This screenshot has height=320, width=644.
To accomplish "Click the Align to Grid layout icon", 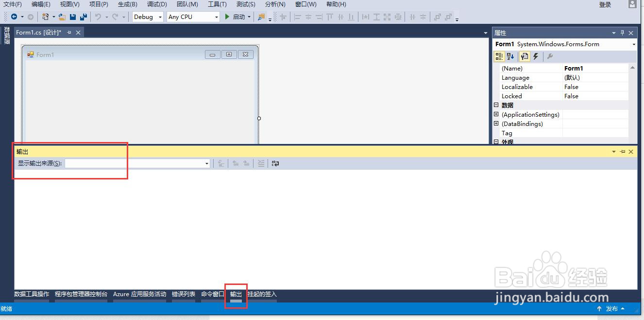I will [283, 17].
